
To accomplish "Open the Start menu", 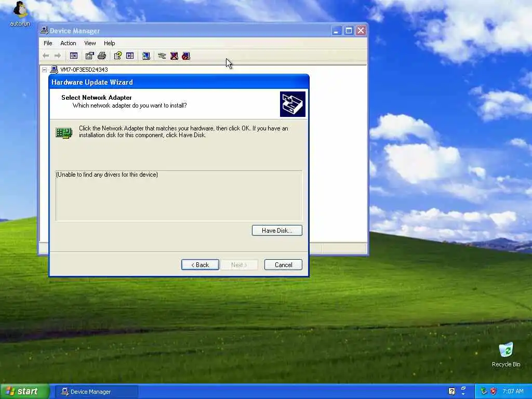I will [24, 391].
